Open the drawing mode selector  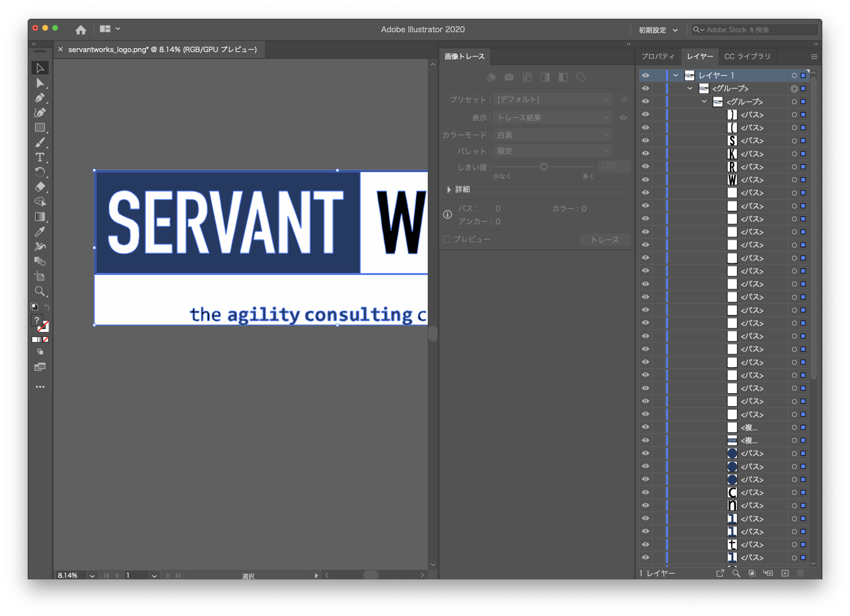(40, 352)
